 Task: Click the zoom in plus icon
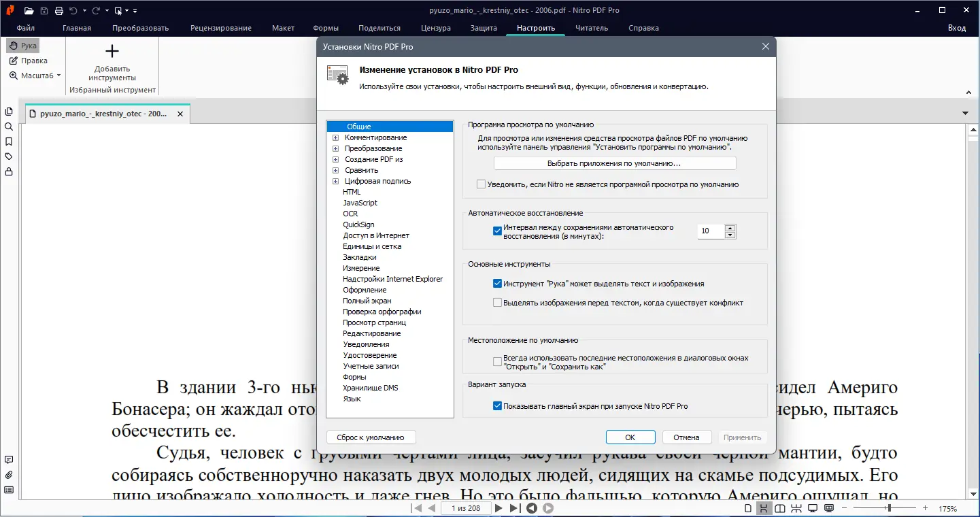click(925, 508)
